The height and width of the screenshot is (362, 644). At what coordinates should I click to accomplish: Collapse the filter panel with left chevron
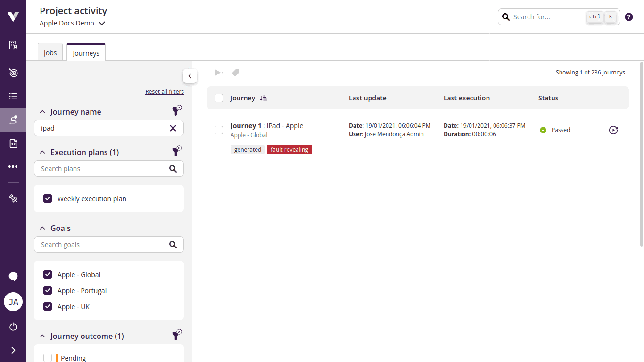pos(190,75)
